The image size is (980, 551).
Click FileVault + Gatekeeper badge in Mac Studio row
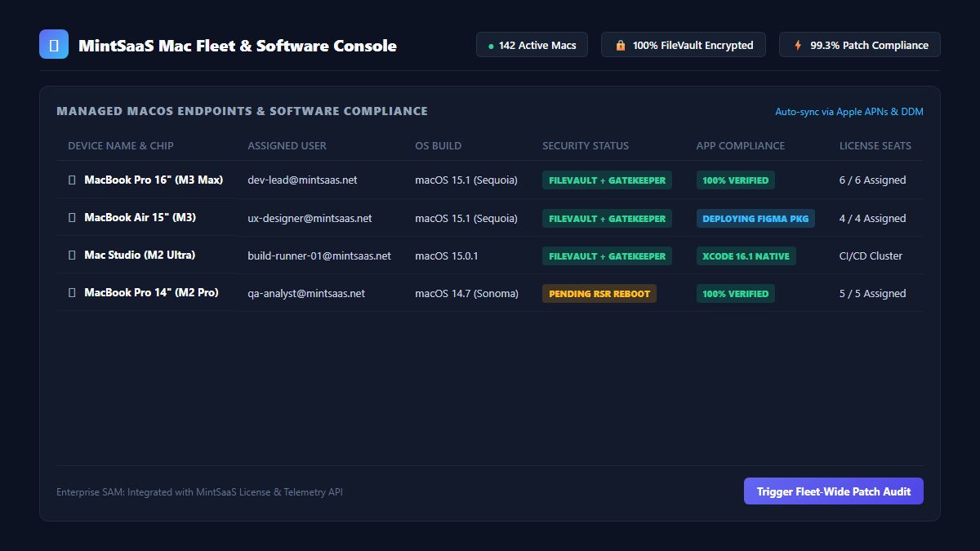coord(607,256)
